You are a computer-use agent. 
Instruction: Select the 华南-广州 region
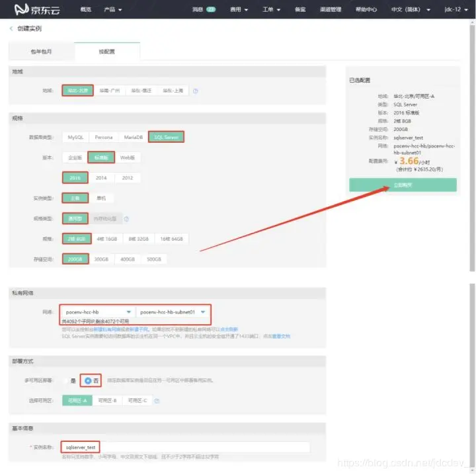(x=110, y=91)
